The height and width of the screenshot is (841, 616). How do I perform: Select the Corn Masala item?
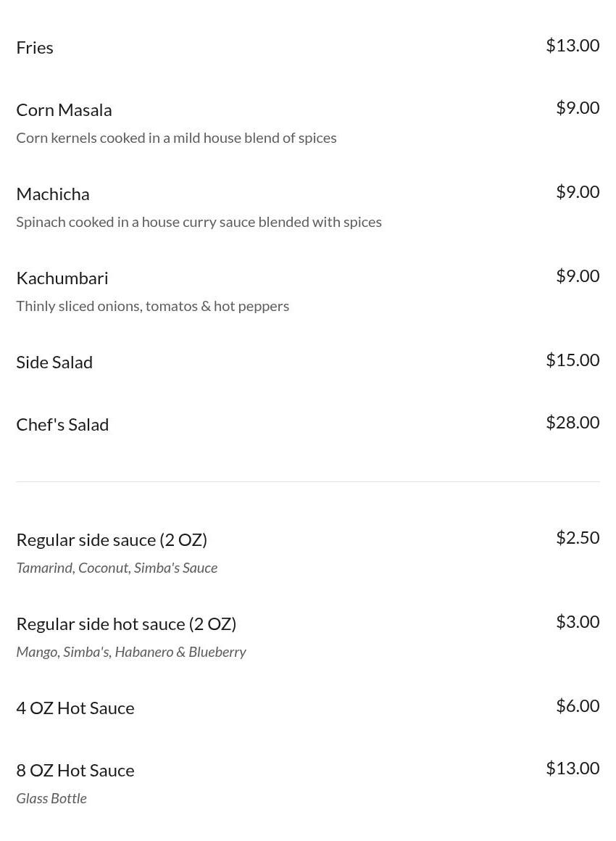pos(64,109)
